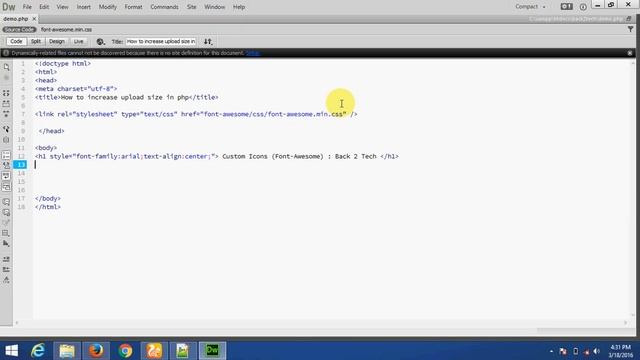Open the Commands menu
Screen dimensions: 640x360
[164, 7]
